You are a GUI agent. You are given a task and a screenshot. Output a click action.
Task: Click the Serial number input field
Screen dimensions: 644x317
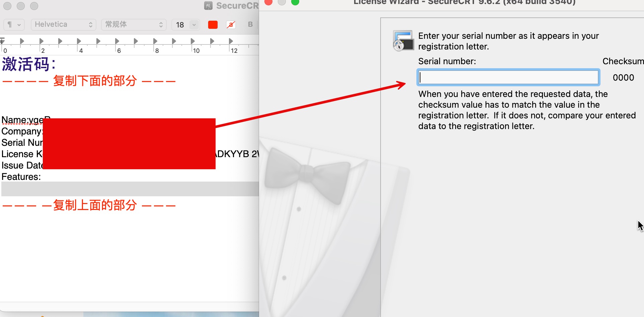click(x=508, y=77)
